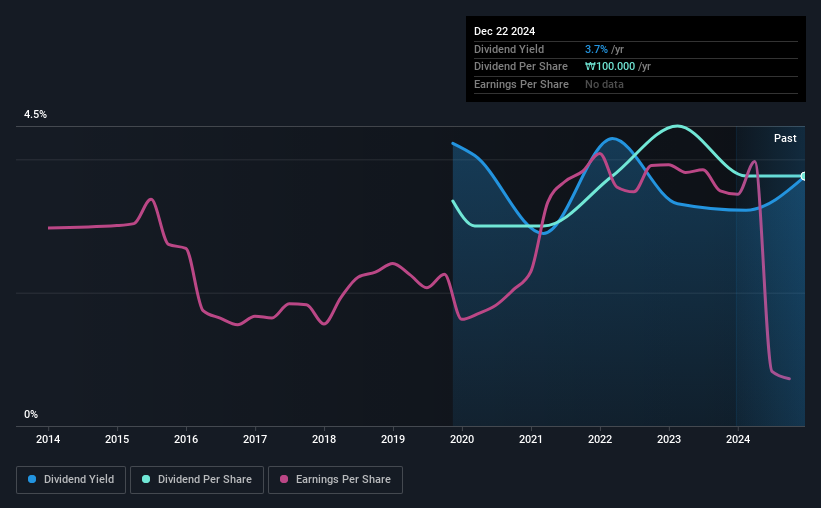Click the Dec 22 2024 tooltip date

pyautogui.click(x=504, y=31)
